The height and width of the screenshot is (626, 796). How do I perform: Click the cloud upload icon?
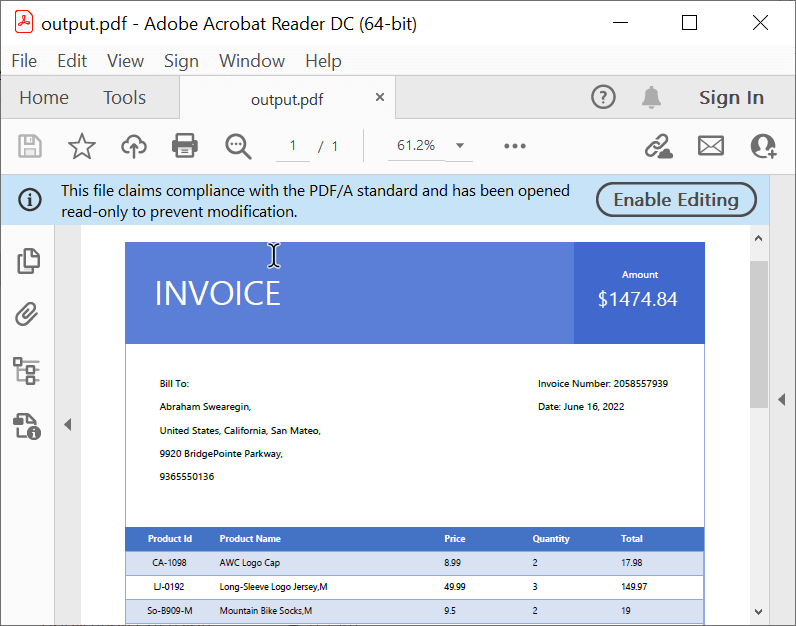[133, 146]
